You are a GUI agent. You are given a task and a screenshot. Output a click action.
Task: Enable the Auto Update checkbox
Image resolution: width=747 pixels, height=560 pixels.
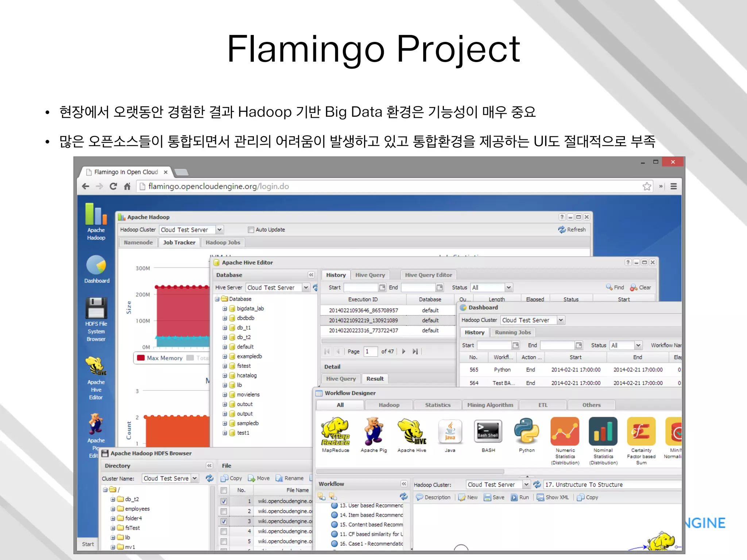point(251,230)
